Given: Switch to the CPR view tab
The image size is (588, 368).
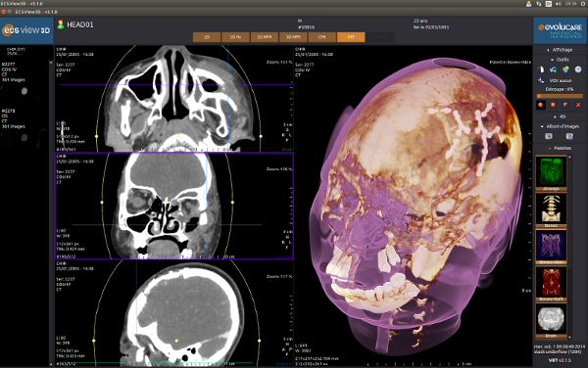Looking at the screenshot, I should pos(322,37).
